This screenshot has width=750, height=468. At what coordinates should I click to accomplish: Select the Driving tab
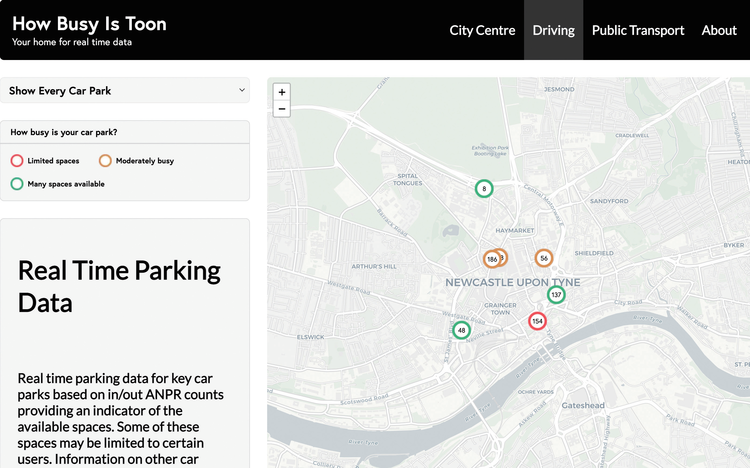tap(553, 30)
